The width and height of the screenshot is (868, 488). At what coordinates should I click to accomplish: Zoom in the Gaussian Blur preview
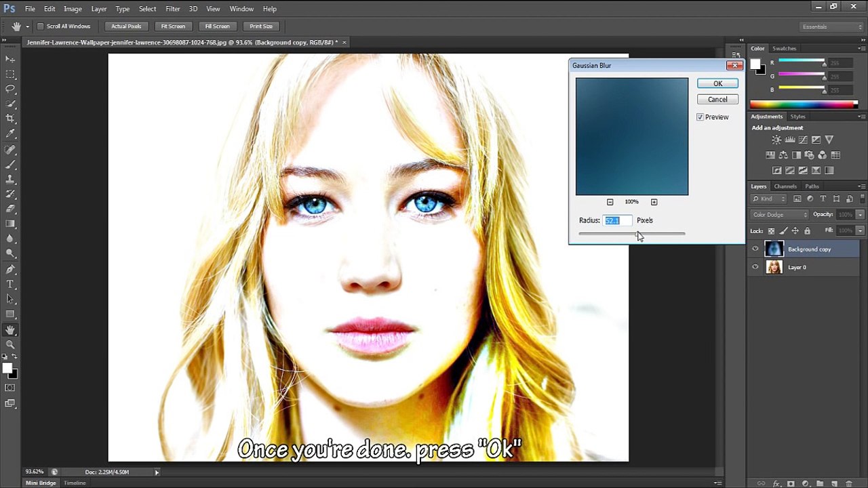pyautogui.click(x=654, y=202)
